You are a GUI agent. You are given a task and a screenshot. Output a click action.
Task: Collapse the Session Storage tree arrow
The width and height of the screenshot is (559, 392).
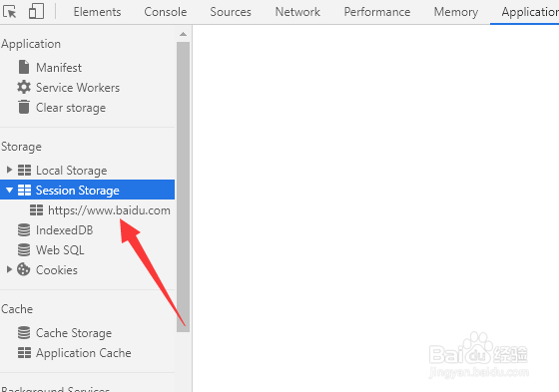(9, 190)
